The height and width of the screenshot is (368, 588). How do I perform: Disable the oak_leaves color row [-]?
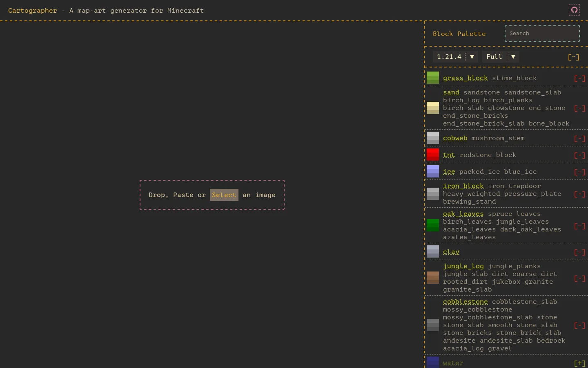point(580,226)
